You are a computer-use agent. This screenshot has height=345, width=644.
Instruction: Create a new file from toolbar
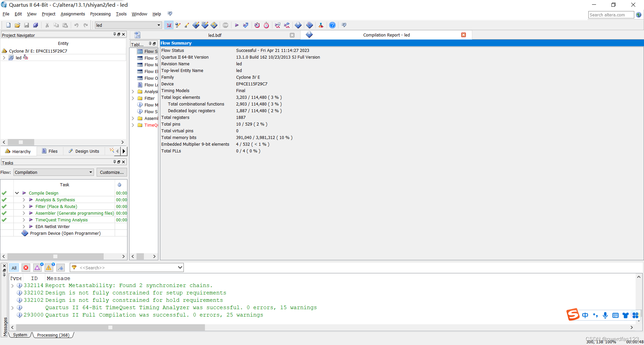tap(8, 25)
